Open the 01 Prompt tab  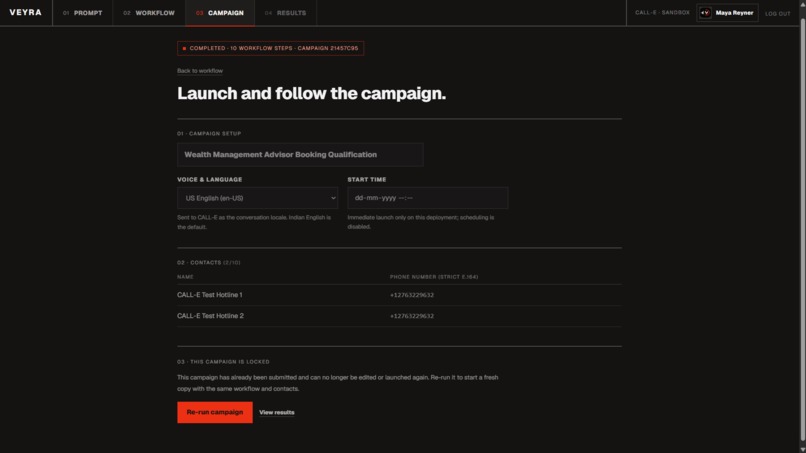pos(83,13)
